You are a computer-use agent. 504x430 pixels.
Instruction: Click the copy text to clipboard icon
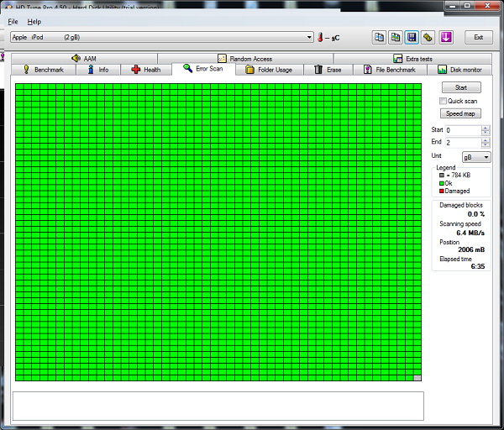379,37
